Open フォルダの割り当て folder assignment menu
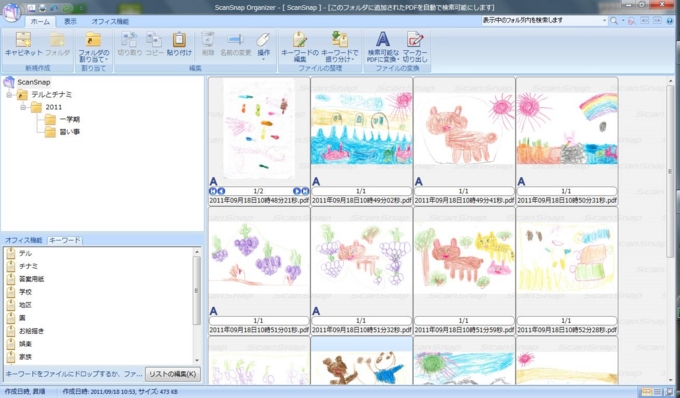 click(93, 47)
